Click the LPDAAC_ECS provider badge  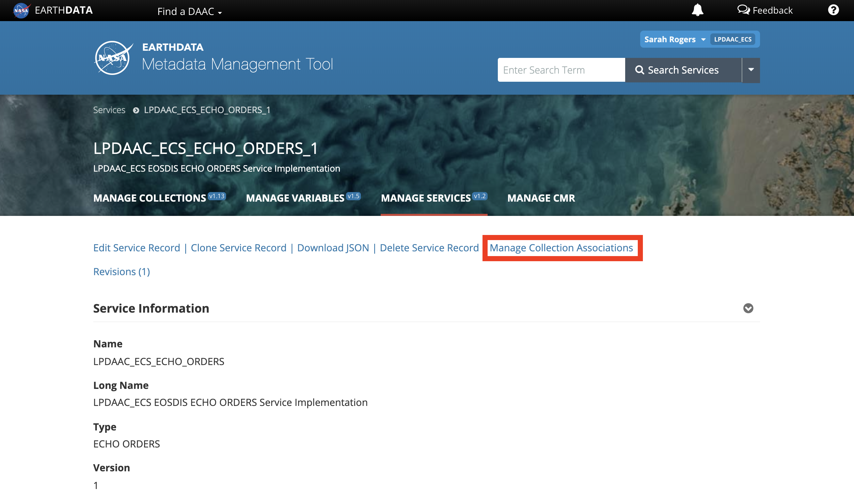(733, 39)
